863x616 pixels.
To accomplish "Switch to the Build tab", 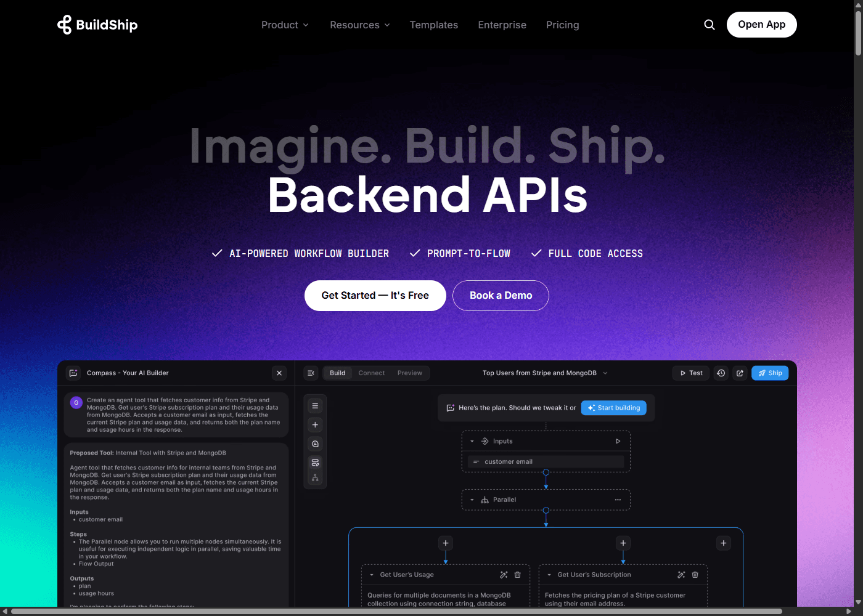I will click(338, 373).
